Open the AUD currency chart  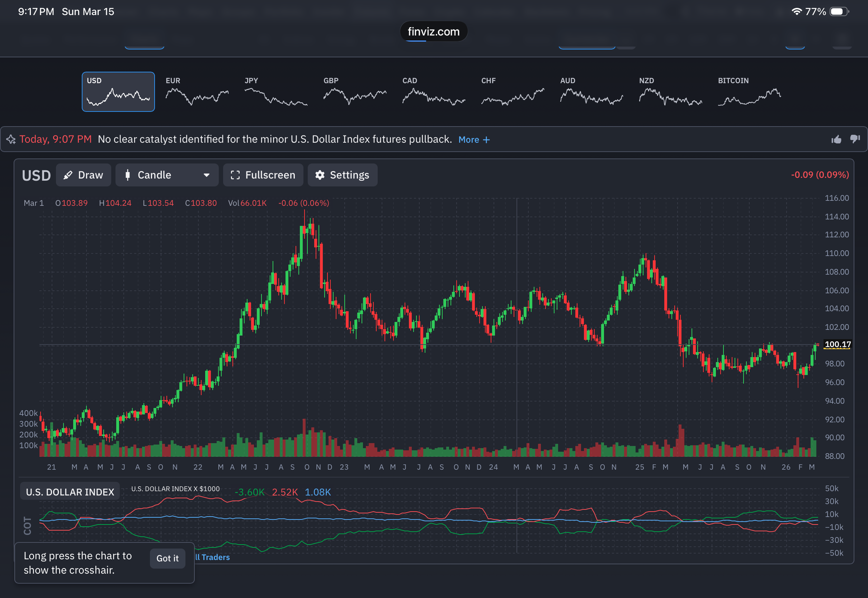pyautogui.click(x=591, y=92)
